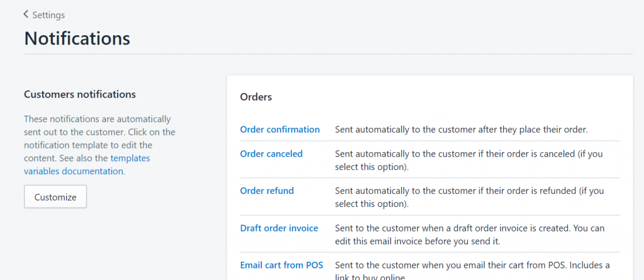Open the Order refund template

267,191
